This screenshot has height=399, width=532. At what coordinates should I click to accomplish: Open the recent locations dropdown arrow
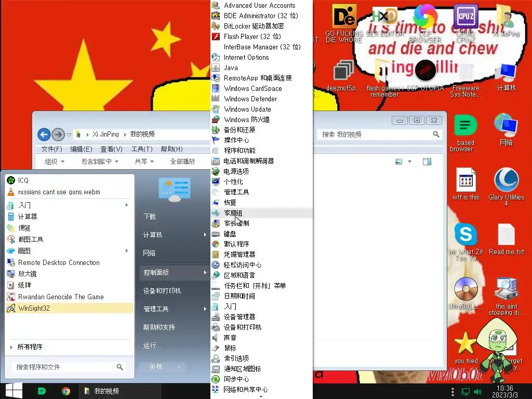click(x=69, y=135)
